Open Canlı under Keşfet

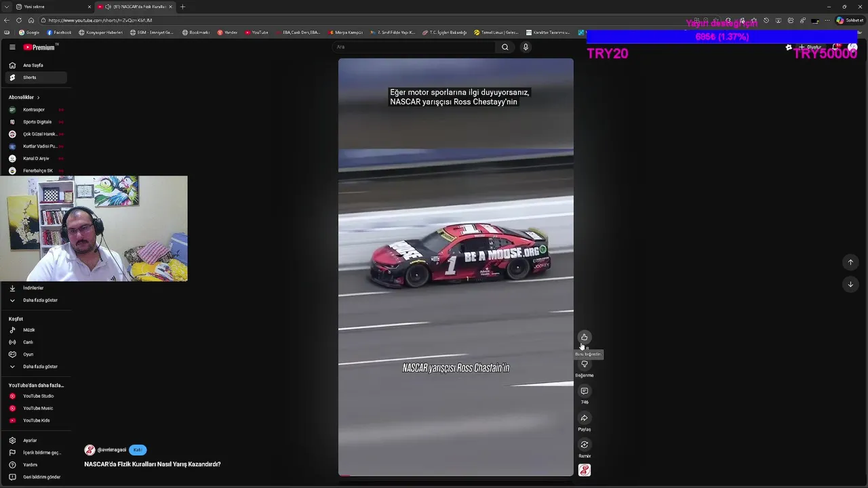[35, 342]
